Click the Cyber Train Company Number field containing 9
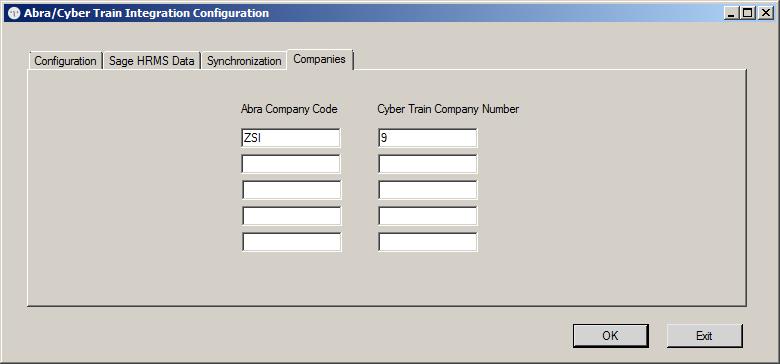 tap(427, 138)
